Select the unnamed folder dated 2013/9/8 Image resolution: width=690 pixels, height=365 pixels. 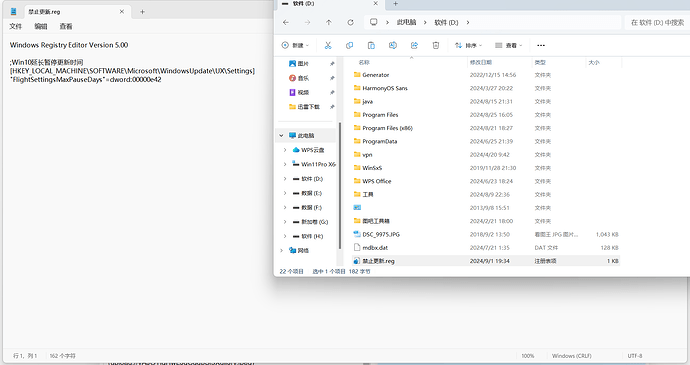tap(486, 208)
